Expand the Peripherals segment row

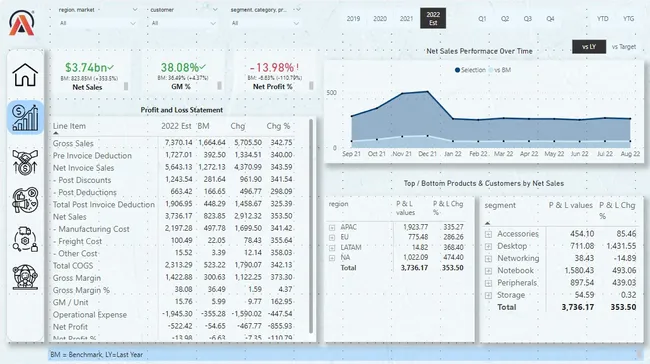click(488, 283)
